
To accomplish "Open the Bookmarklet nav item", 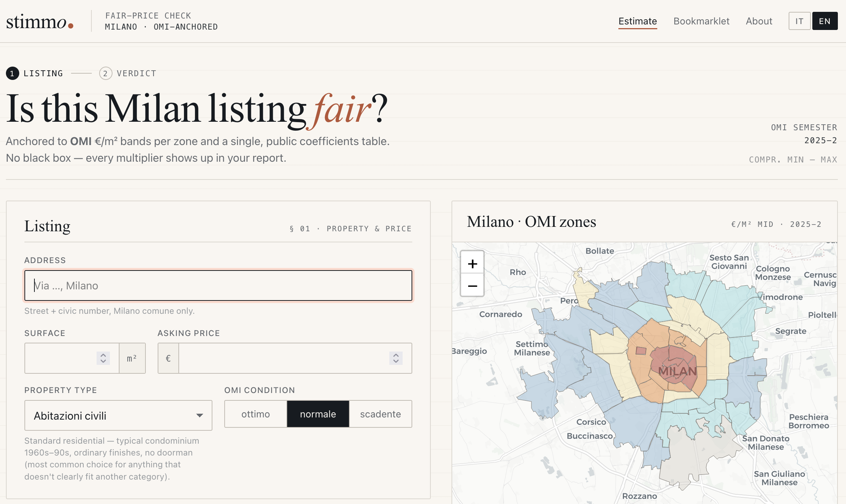I will [701, 21].
